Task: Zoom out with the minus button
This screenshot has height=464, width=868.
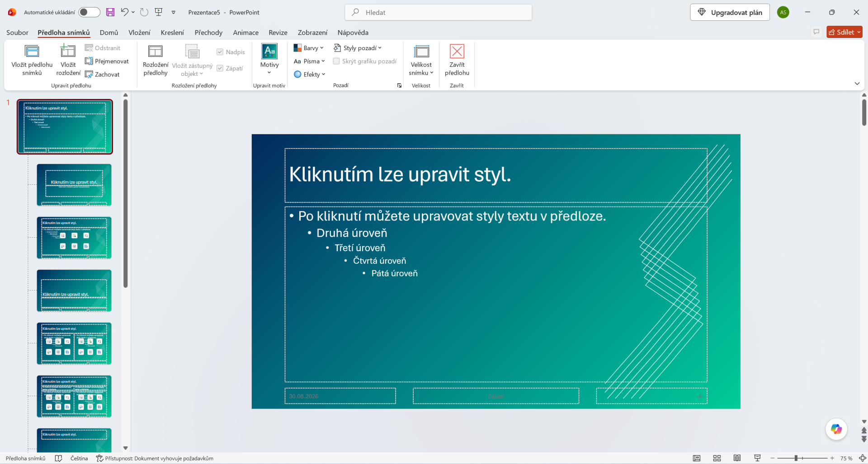Action: coord(773,458)
